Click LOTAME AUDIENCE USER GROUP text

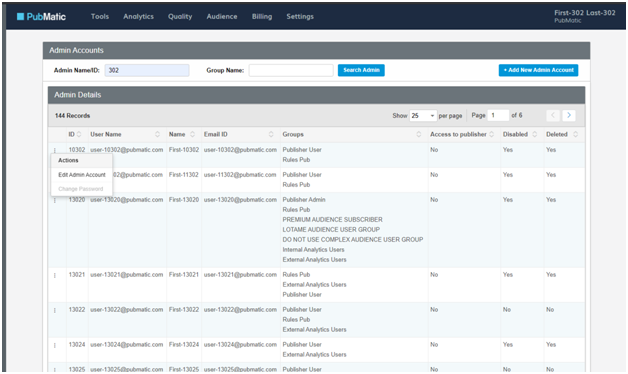tap(331, 229)
